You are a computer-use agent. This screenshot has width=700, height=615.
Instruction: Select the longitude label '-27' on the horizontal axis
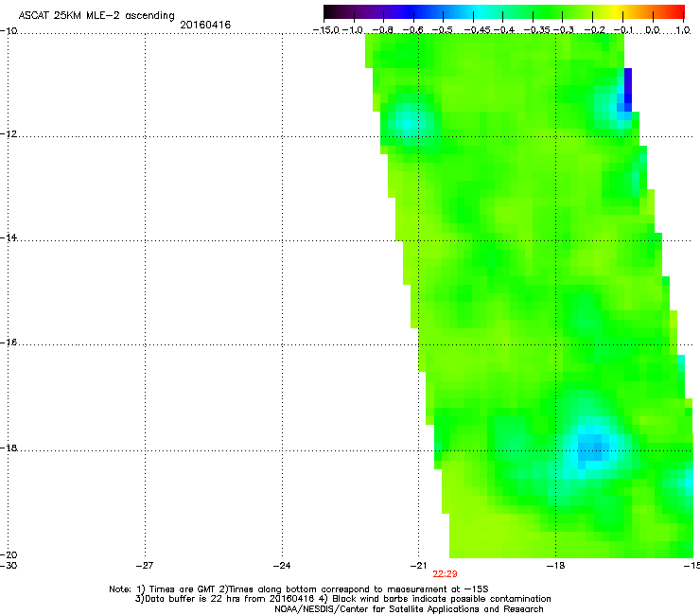coord(145,566)
